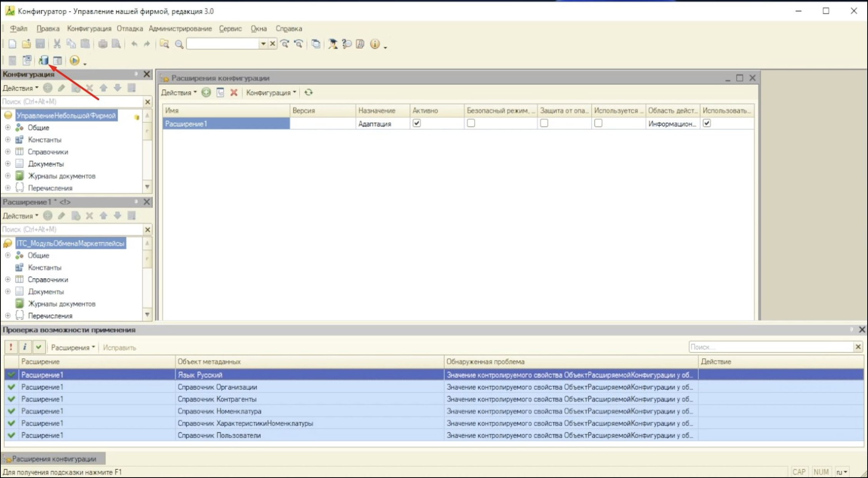Click the round Info icon in toolbar
The width and height of the screenshot is (868, 478).
point(375,44)
